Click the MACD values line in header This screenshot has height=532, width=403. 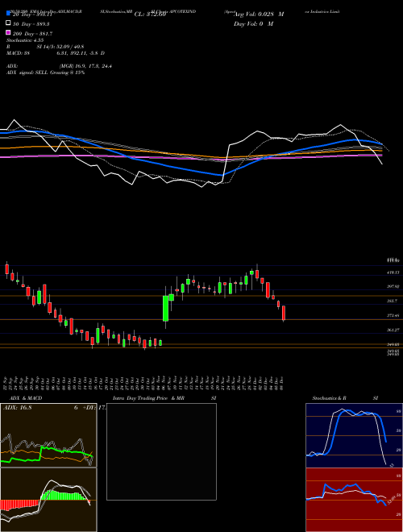pyautogui.click(x=56, y=53)
